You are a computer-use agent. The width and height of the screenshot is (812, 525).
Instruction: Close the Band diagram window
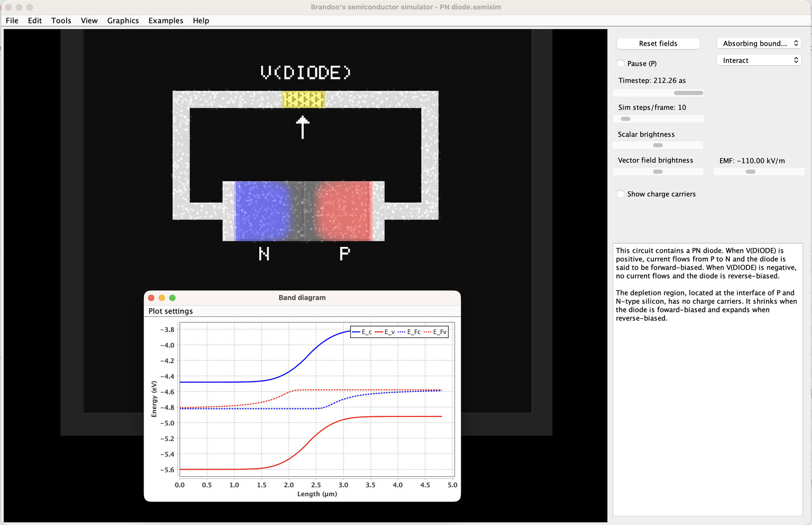tap(151, 297)
